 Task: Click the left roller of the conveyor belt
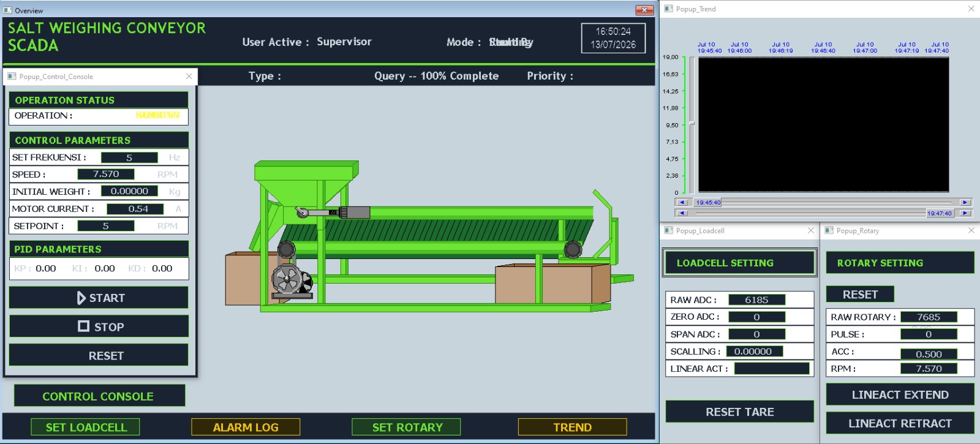[x=286, y=249]
